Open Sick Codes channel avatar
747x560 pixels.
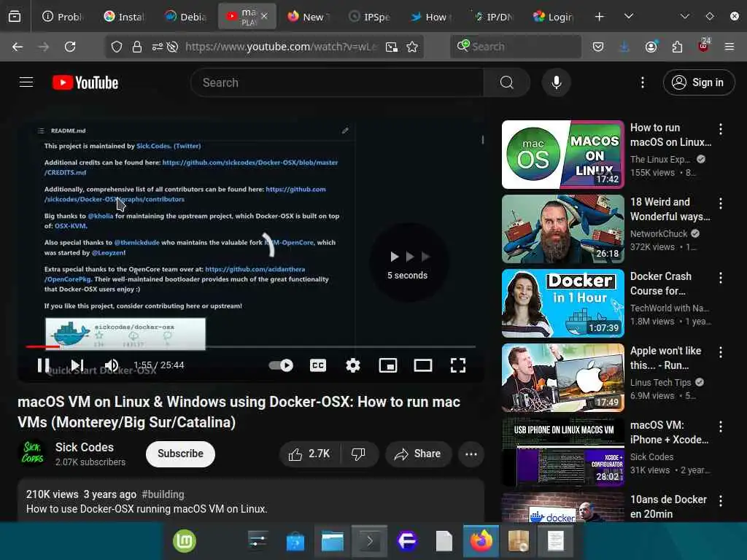(32, 453)
